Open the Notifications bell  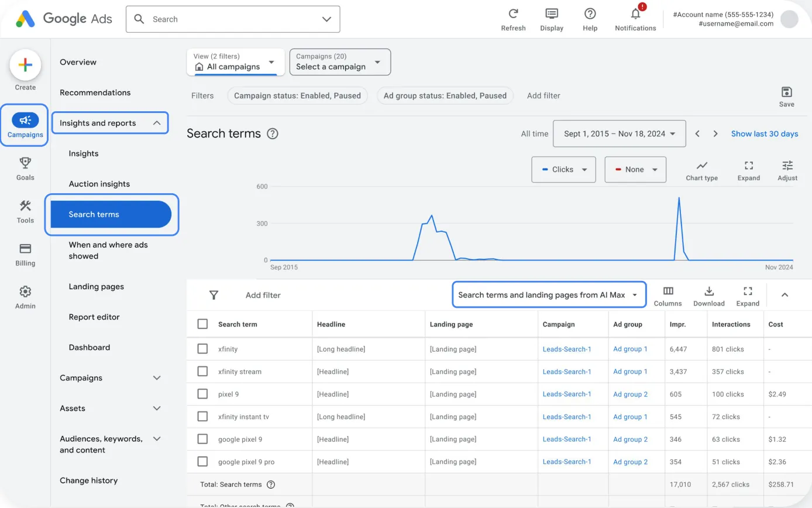(x=635, y=13)
